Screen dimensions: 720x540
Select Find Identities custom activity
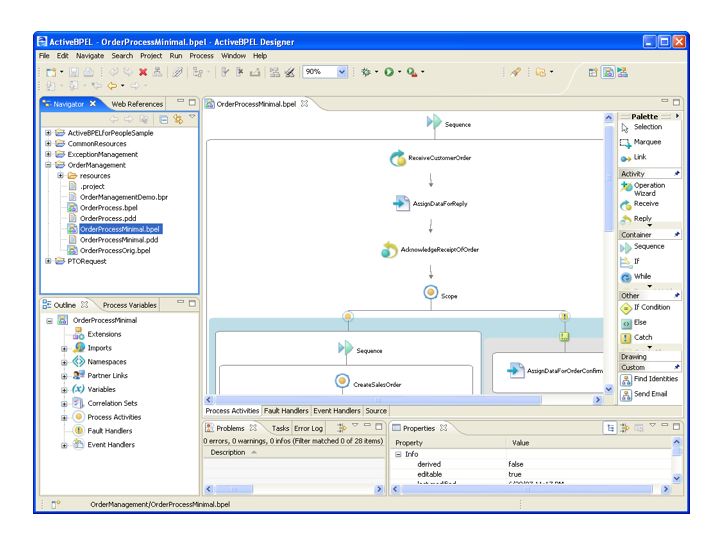[x=649, y=379]
